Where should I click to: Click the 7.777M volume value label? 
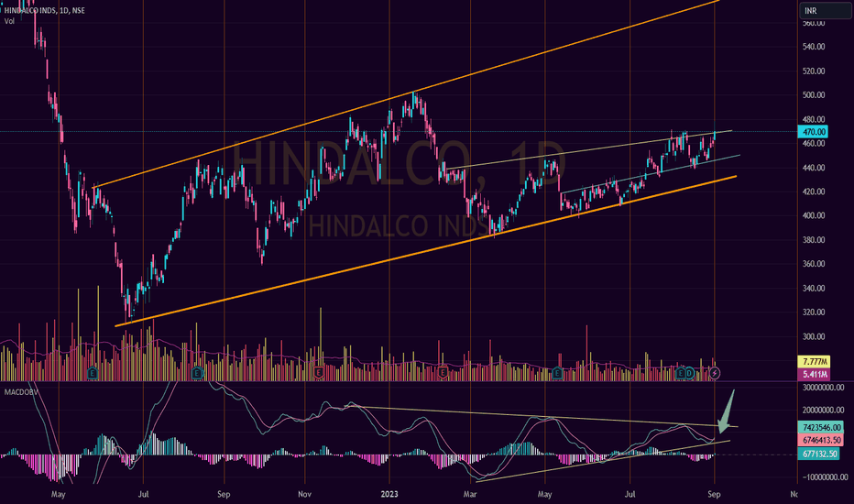814,362
